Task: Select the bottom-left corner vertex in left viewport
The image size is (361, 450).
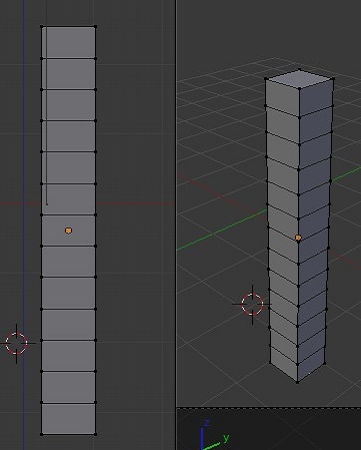Action: tap(41, 434)
